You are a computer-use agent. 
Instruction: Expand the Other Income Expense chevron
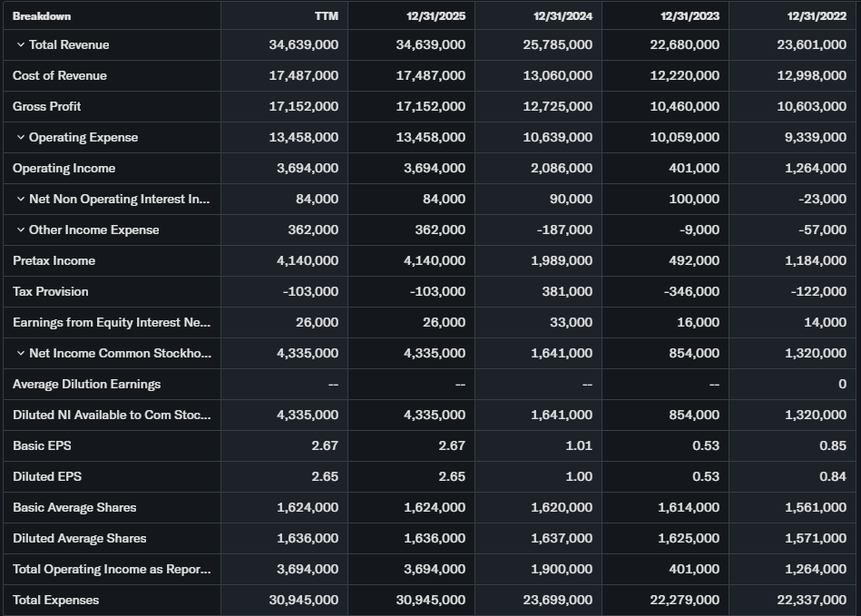coord(20,230)
